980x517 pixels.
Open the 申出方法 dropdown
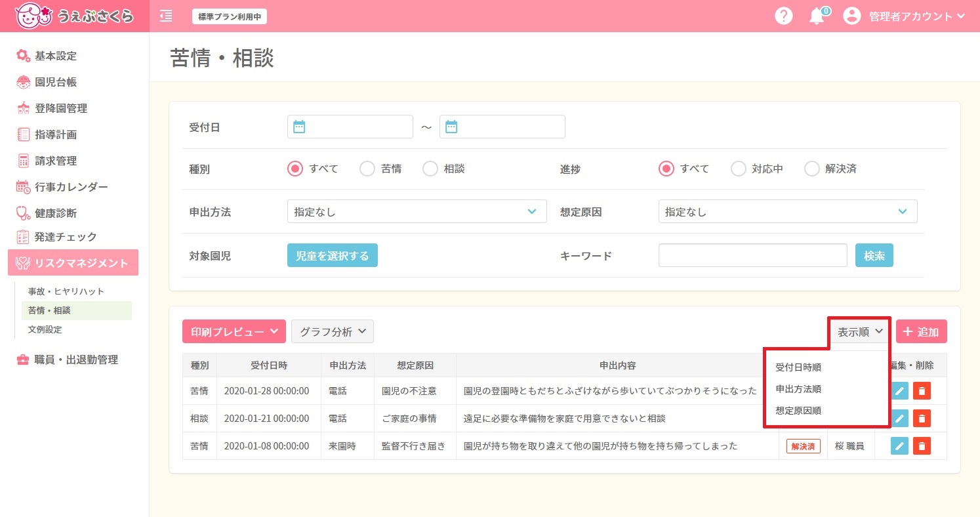417,212
